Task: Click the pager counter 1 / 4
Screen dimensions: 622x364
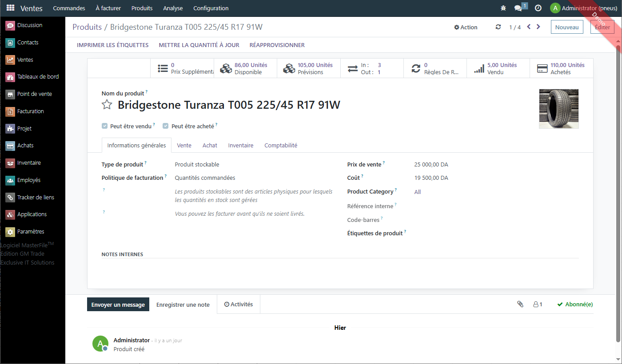Action: (515, 27)
